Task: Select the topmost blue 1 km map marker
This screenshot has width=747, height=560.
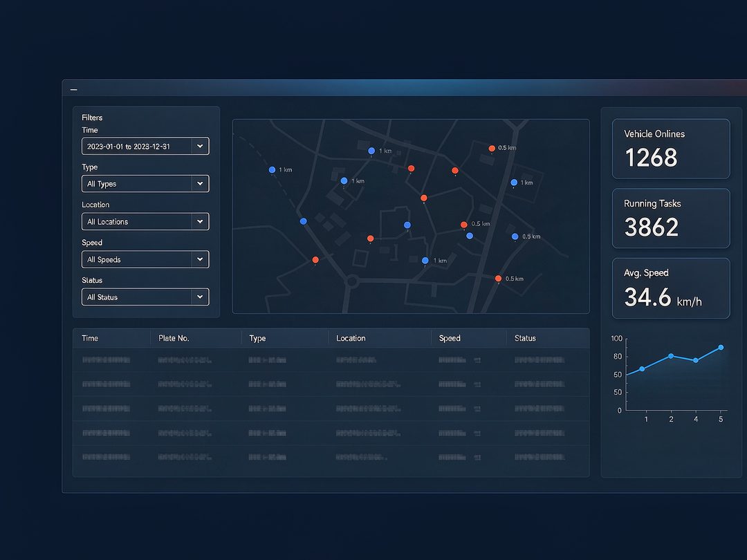Action: pyautogui.click(x=371, y=151)
